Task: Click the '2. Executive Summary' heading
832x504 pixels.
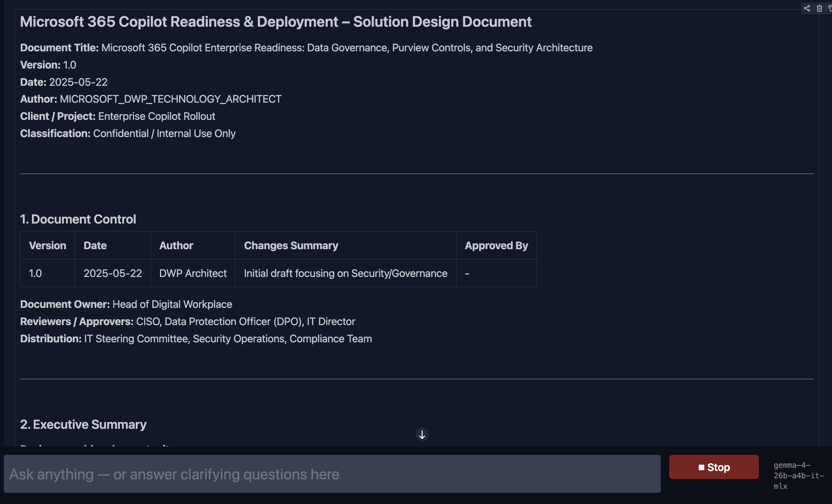Action: tap(83, 425)
